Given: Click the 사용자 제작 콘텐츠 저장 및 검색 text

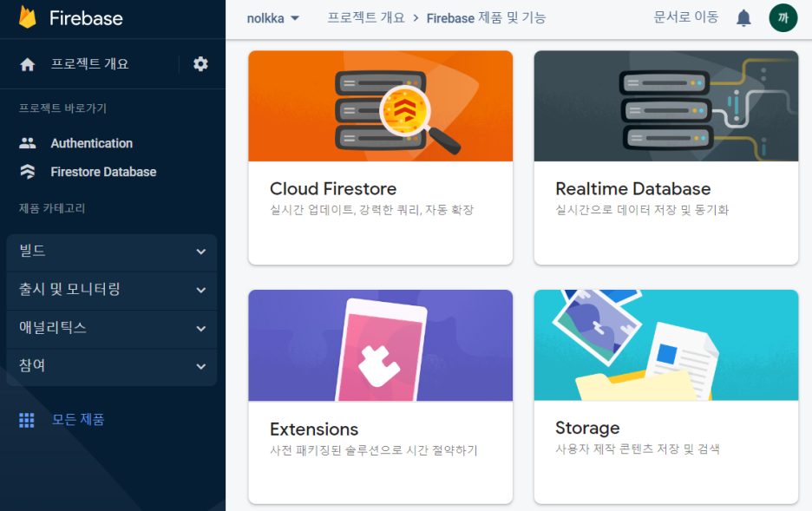Looking at the screenshot, I should pos(638,449).
